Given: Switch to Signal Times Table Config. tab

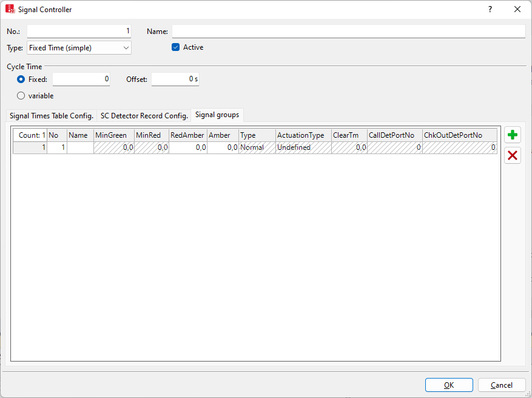Looking at the screenshot, I should tap(52, 115).
